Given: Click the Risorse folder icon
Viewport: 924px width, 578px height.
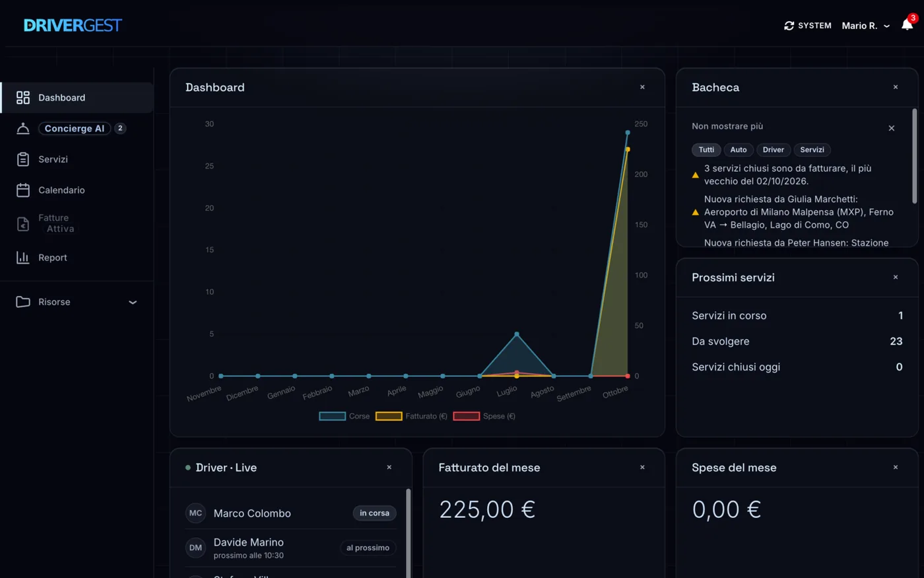Looking at the screenshot, I should 23,302.
